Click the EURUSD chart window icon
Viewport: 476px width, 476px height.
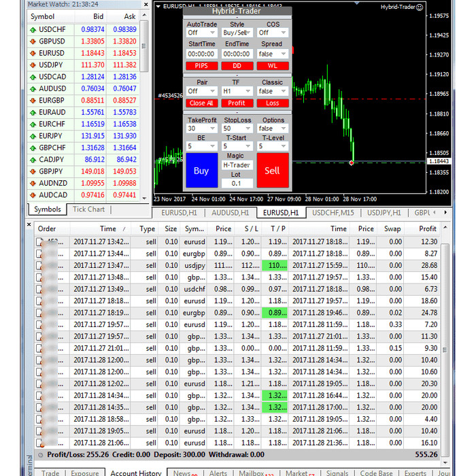coord(158,7)
